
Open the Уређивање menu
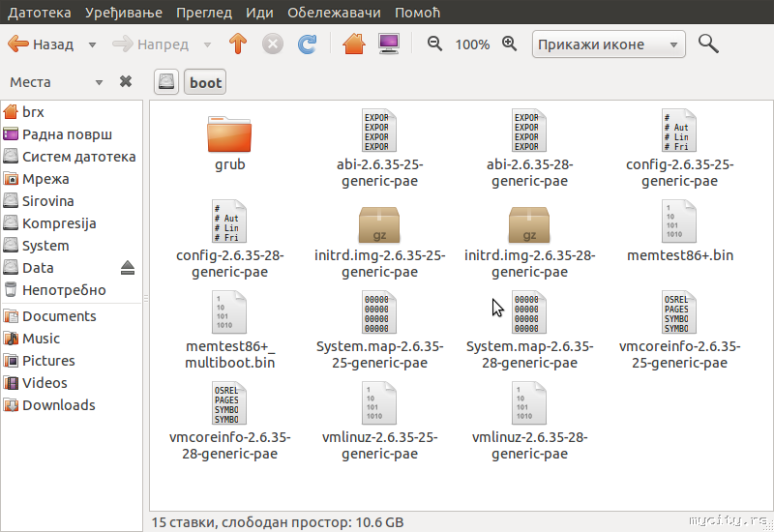click(x=124, y=13)
